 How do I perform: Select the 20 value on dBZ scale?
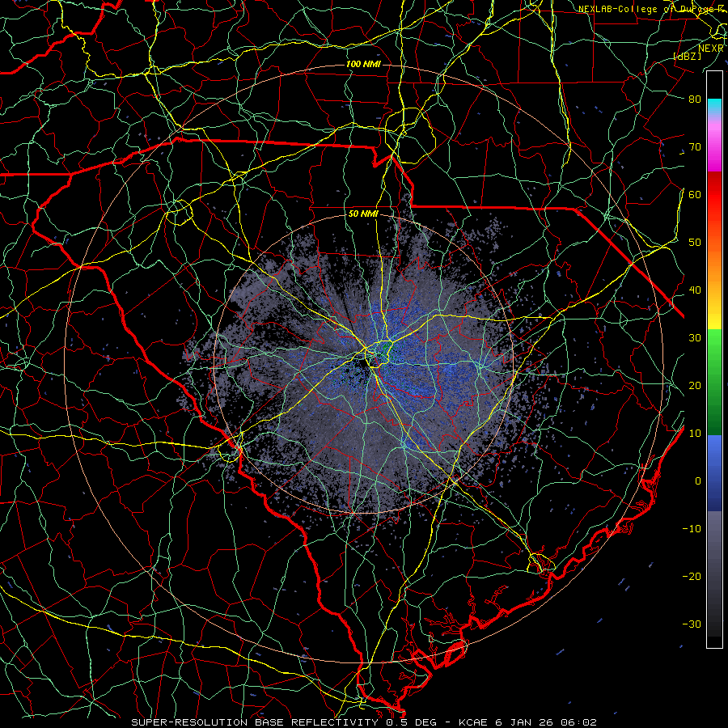(695, 386)
